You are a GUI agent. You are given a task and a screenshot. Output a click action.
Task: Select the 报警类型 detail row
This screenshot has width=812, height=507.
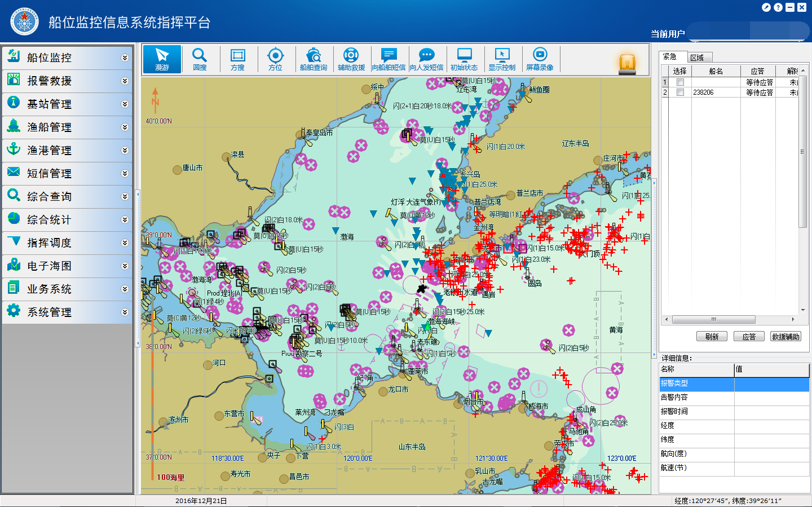(x=734, y=384)
